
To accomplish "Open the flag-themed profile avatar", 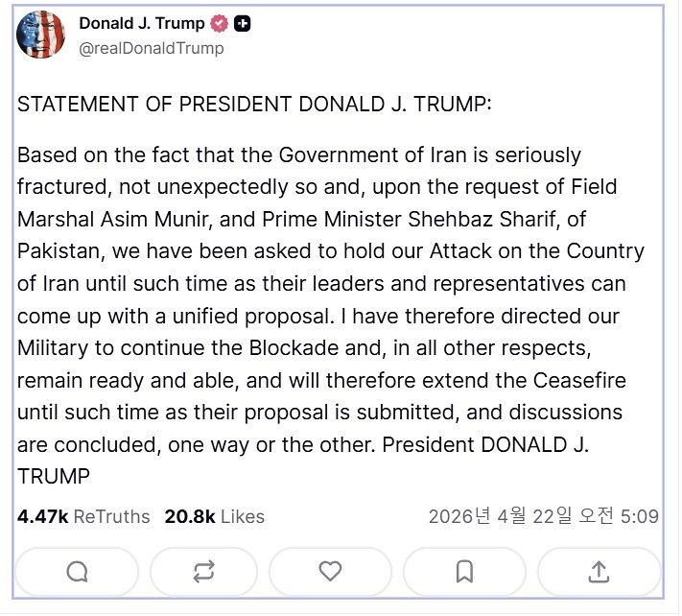I will pos(41,36).
